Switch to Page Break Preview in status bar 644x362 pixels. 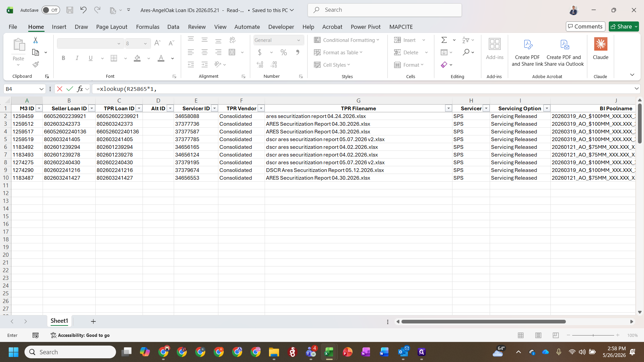[556, 335]
